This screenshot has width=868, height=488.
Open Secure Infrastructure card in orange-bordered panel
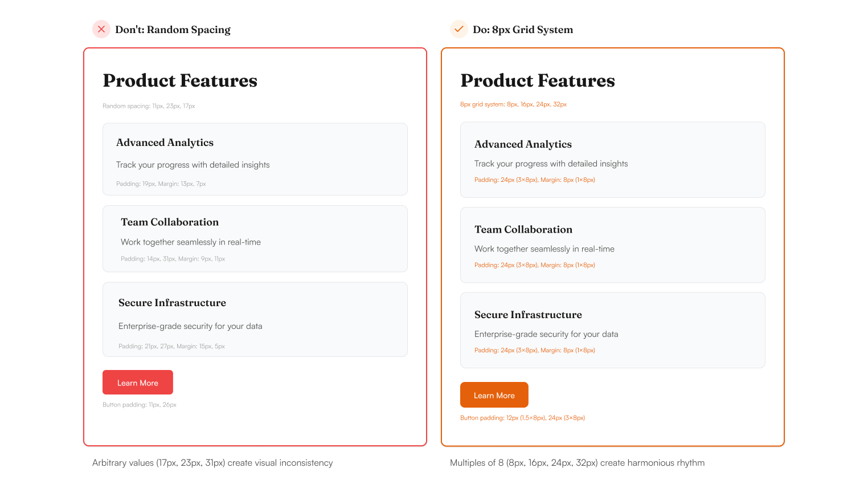612,330
